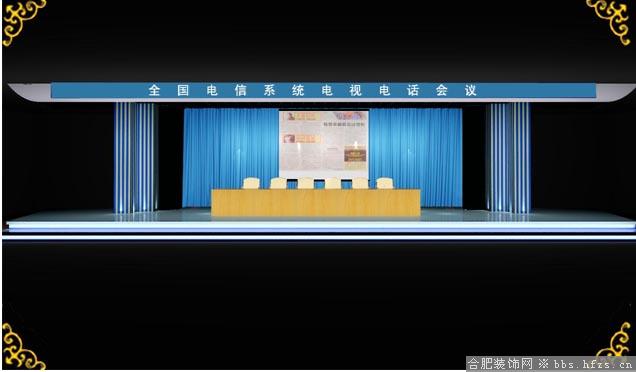Click the wooden conference table front

[x=316, y=202]
